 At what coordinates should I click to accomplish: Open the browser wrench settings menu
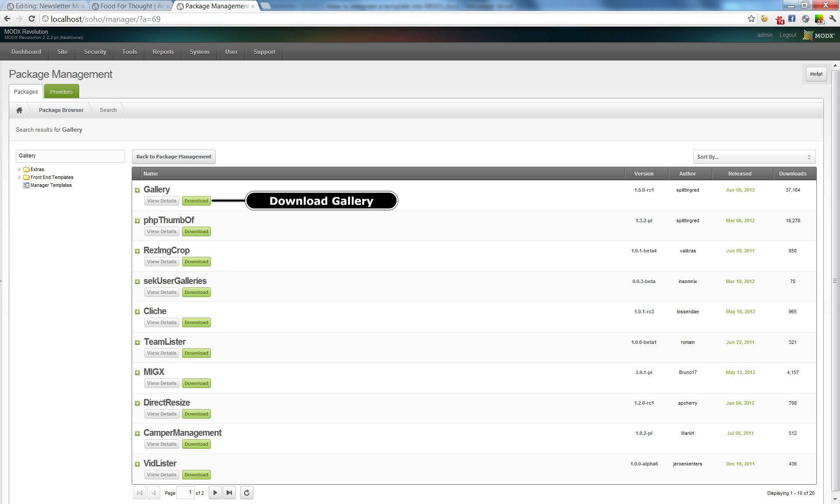pos(832,19)
